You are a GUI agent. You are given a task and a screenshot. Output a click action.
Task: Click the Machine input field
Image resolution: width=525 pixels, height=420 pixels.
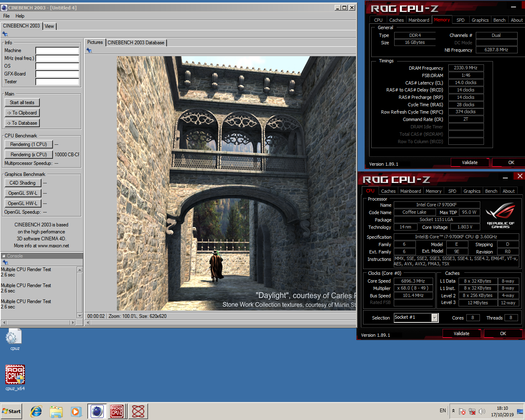pyautogui.click(x=57, y=50)
